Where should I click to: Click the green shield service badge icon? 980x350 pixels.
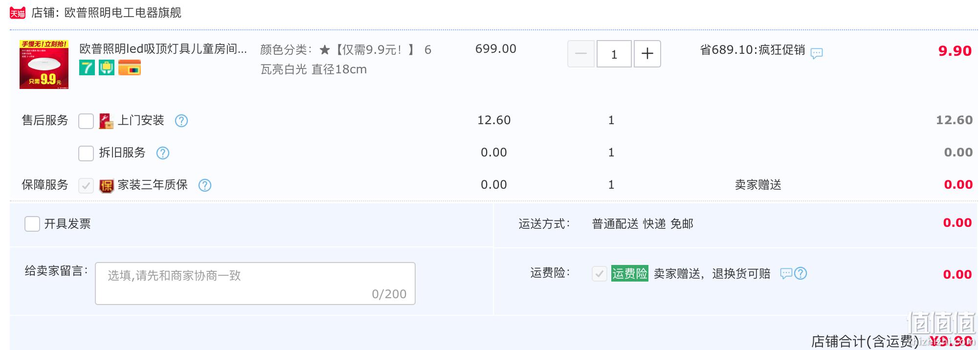click(107, 67)
